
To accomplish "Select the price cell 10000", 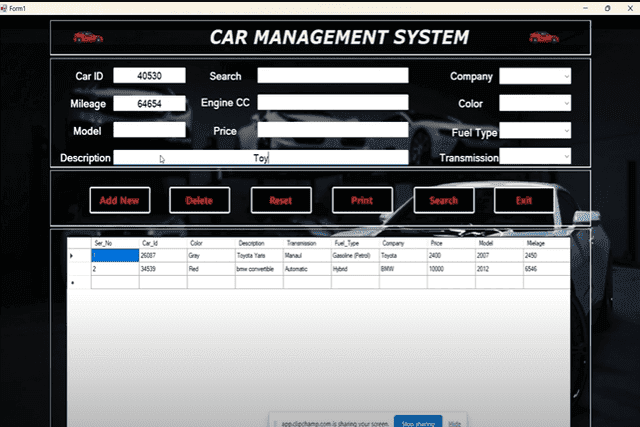I will 451,269.
